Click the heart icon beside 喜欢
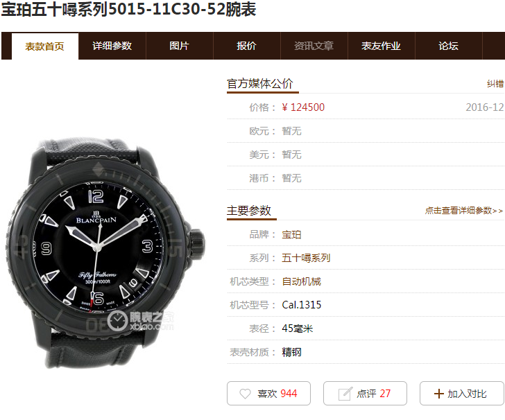 [245, 394]
